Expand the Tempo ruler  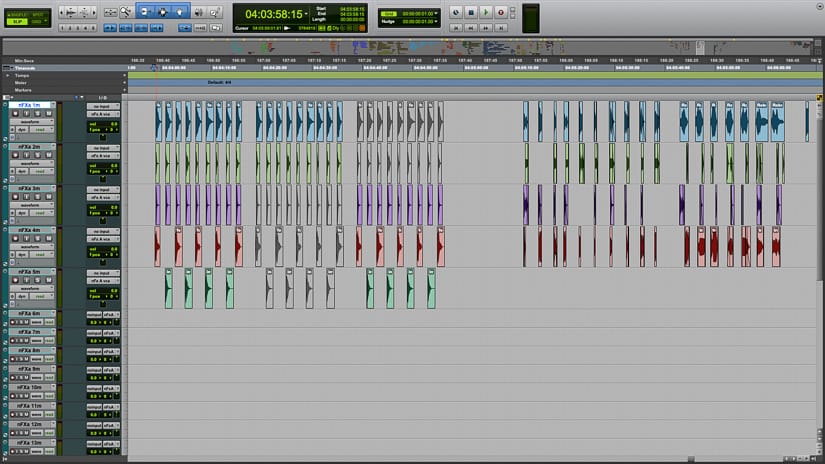8,75
